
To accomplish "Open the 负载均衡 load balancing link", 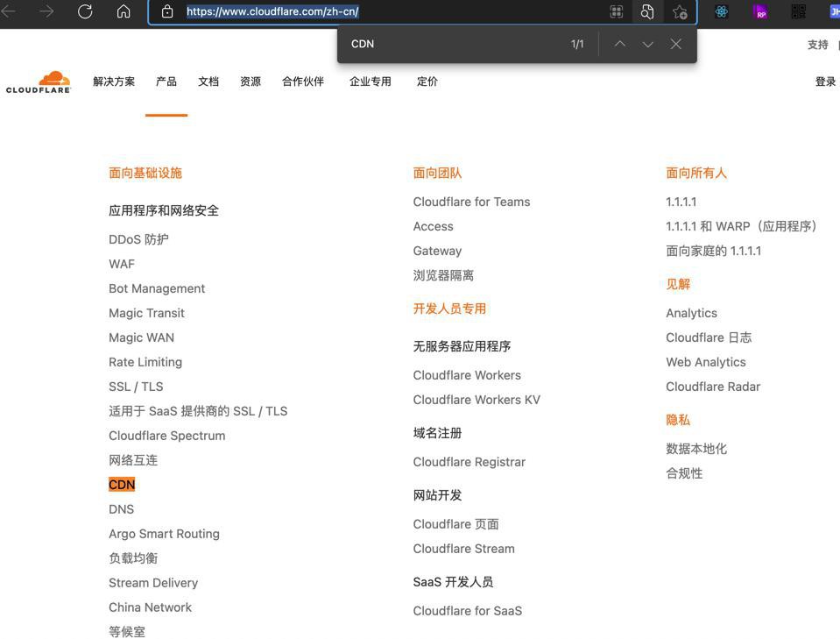I will click(x=133, y=558).
